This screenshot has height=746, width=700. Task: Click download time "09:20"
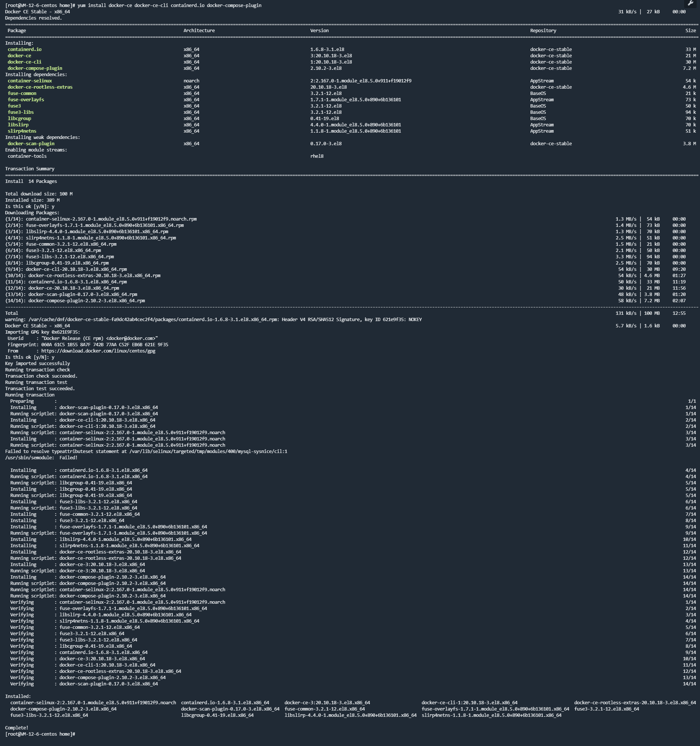679,269
